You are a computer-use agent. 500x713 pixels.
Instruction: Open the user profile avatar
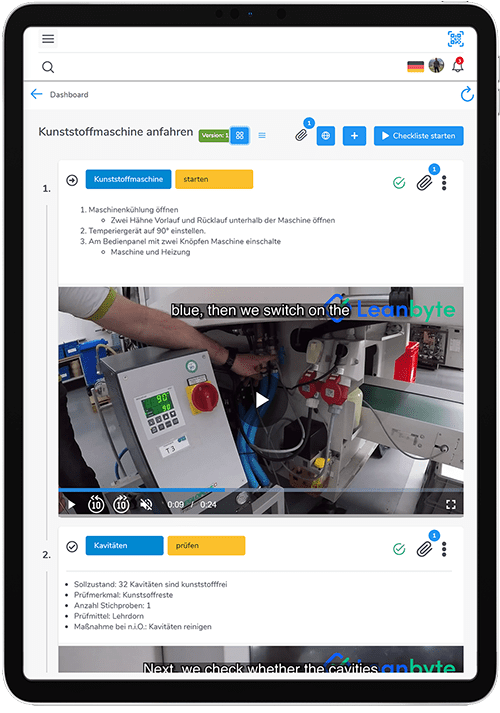(436, 65)
